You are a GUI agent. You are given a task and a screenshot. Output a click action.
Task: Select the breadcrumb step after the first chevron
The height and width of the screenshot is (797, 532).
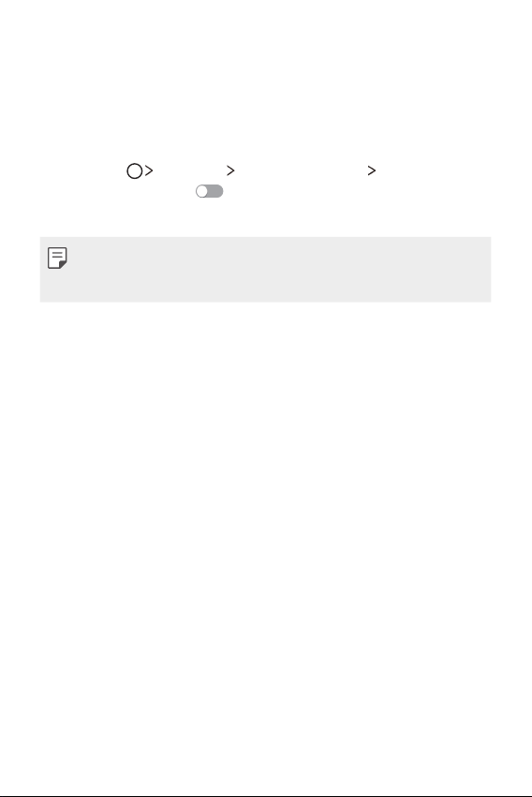[189, 170]
